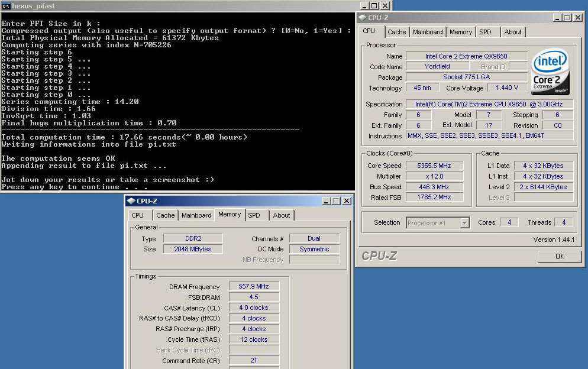
Task: Select the CPU tab in the upper-right CPU-Z window
Action: coord(369,31)
